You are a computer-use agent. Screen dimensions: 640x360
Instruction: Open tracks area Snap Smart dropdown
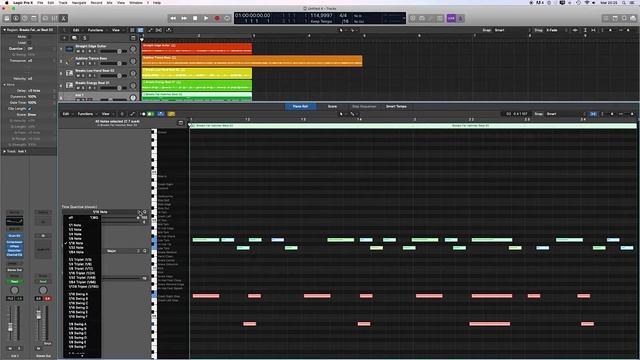point(512,30)
